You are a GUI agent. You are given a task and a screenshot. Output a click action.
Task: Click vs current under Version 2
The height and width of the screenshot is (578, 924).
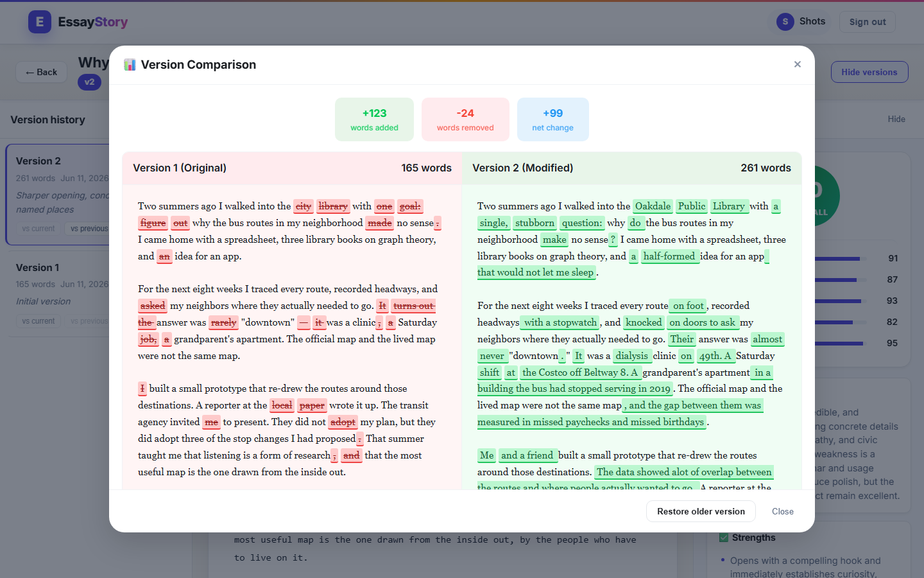(x=38, y=229)
